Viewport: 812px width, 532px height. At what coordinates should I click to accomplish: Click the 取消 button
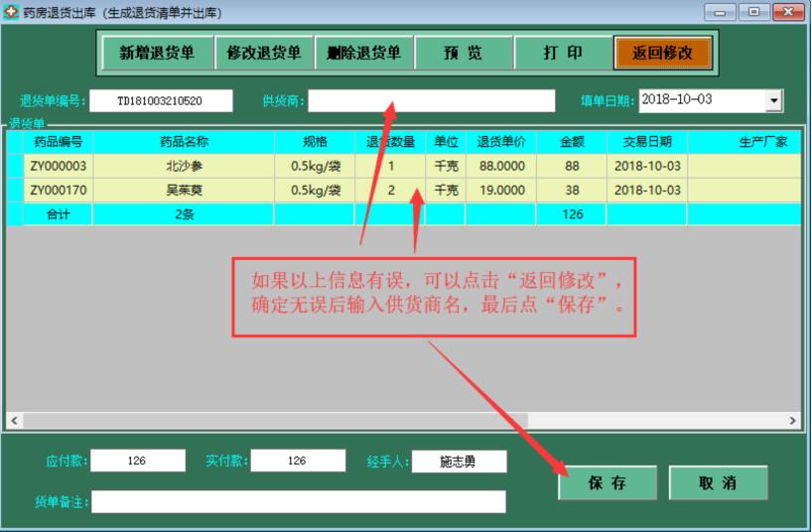718,483
